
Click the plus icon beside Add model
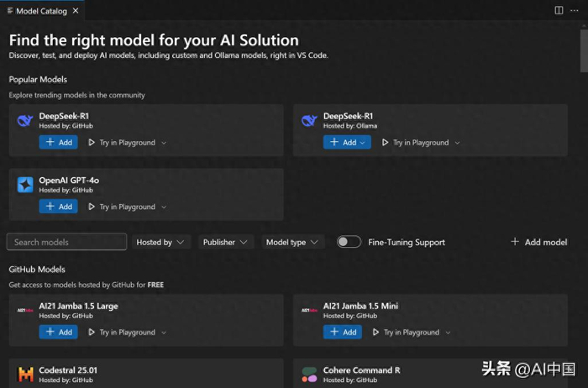pyautogui.click(x=515, y=242)
